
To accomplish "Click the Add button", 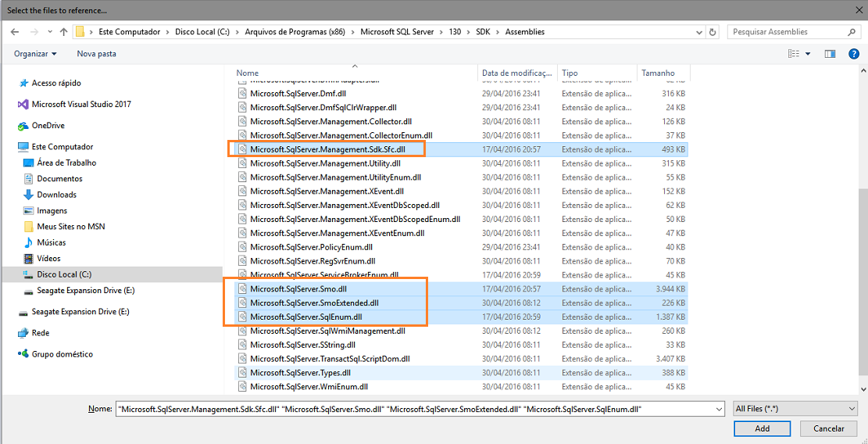I will 763,428.
